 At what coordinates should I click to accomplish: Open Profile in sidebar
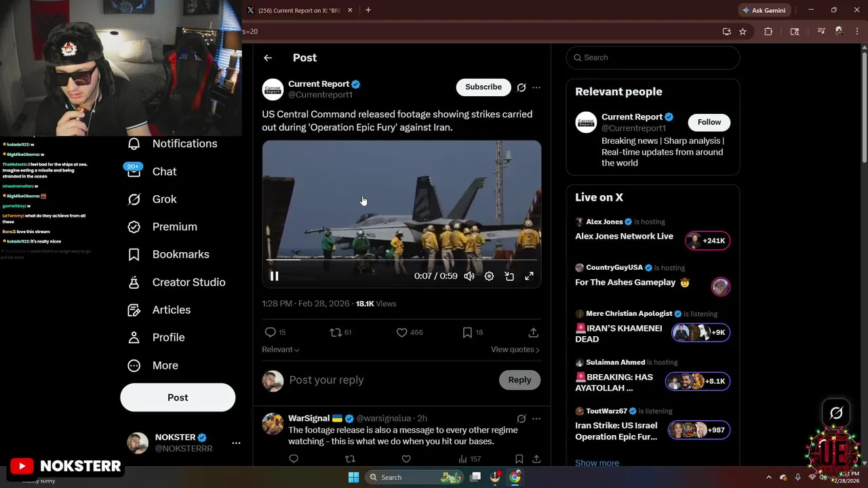pos(156,338)
